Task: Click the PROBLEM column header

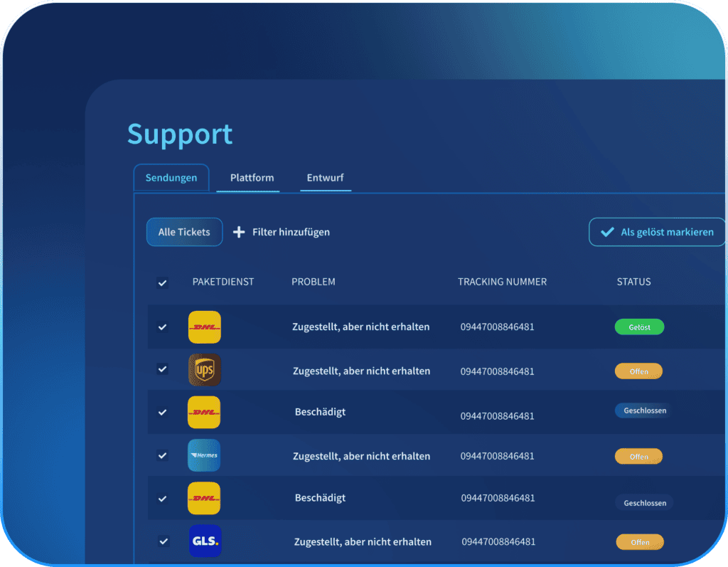Action: click(x=314, y=282)
